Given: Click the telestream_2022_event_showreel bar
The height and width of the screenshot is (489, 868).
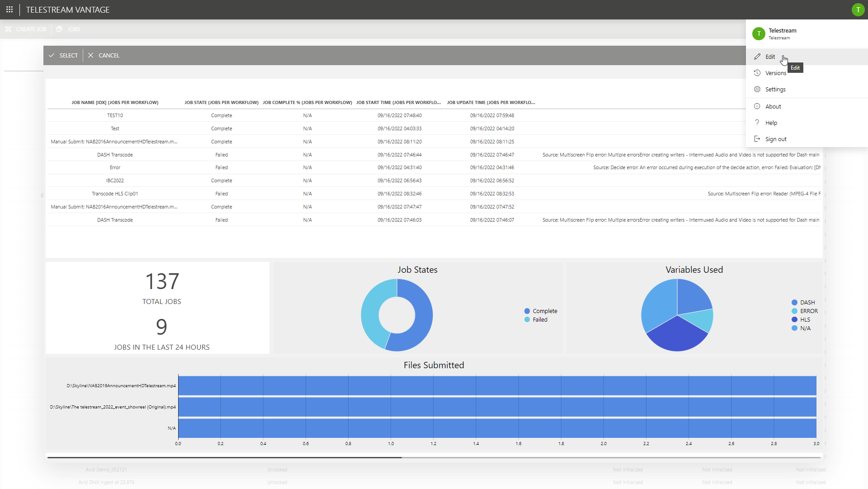Looking at the screenshot, I should click(x=497, y=407).
